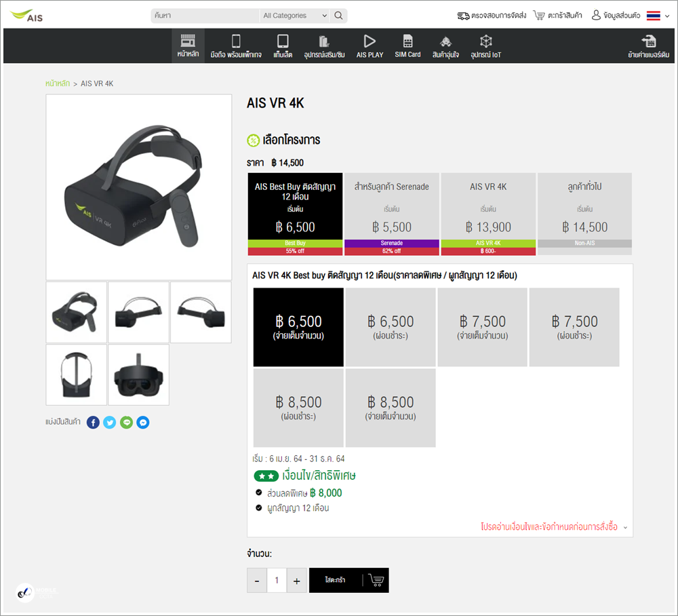Click the search magnifier icon

point(338,16)
